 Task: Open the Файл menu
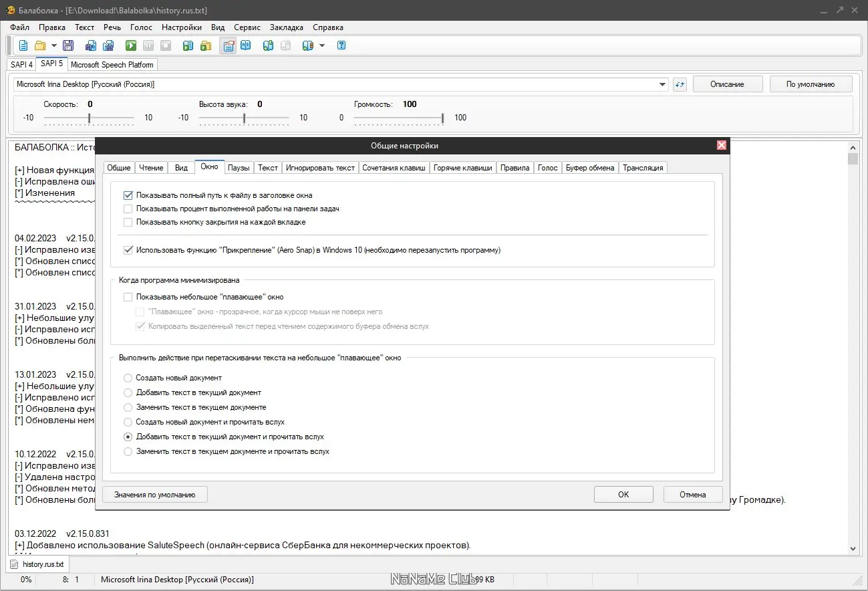[x=20, y=27]
